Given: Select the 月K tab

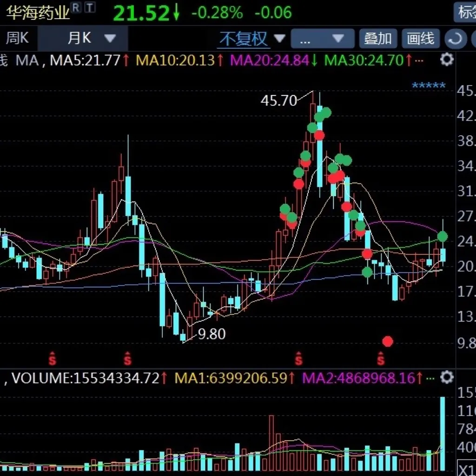Looking at the screenshot, I should click(79, 38).
